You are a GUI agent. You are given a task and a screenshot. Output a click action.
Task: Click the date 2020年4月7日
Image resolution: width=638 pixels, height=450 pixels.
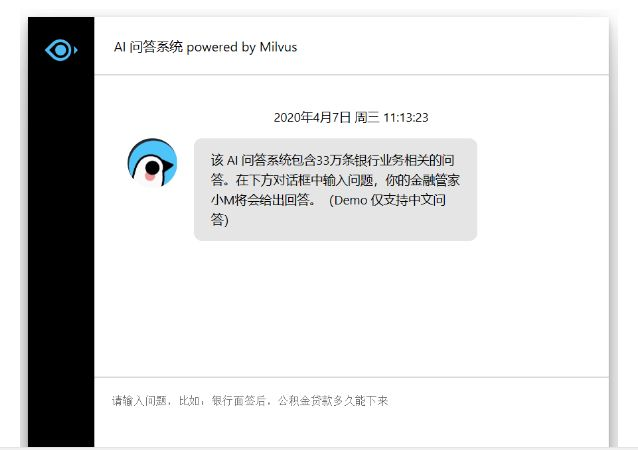pyautogui.click(x=312, y=118)
